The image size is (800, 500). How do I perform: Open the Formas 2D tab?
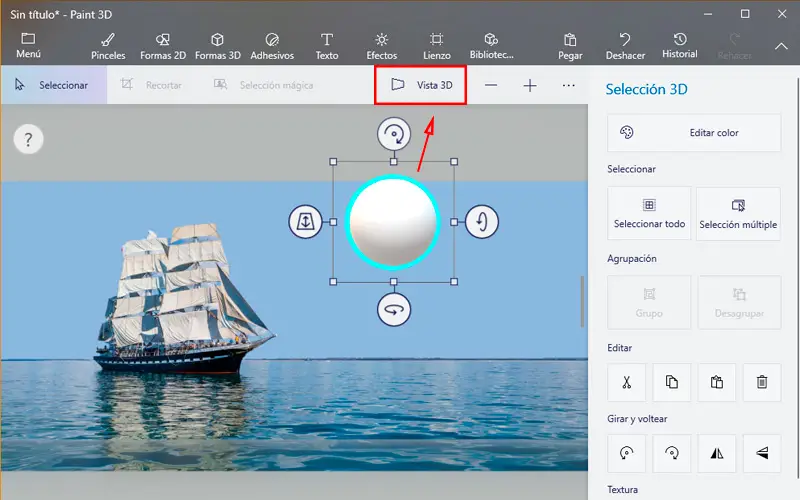coord(163,46)
